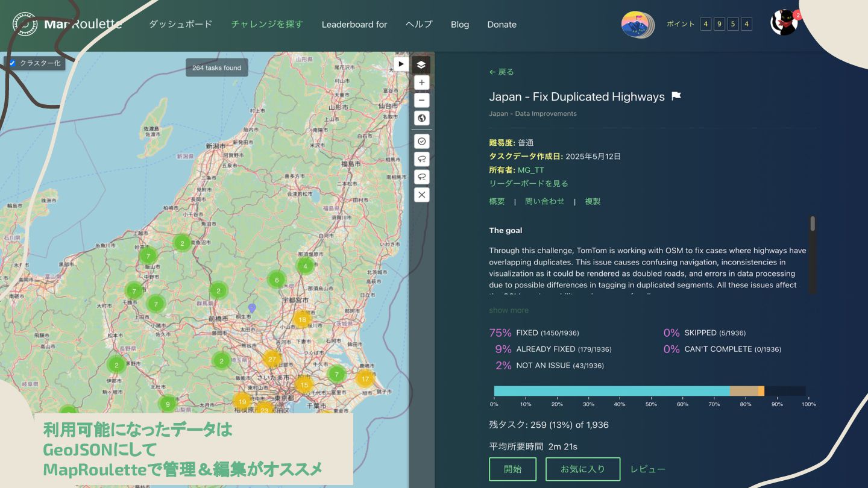Click the NOT AN ISSUE (43/1936) statistic

(x=550, y=365)
